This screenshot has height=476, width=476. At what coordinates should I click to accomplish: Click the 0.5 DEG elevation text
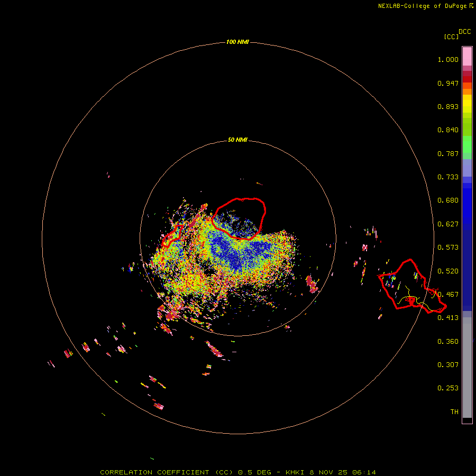coord(254,472)
